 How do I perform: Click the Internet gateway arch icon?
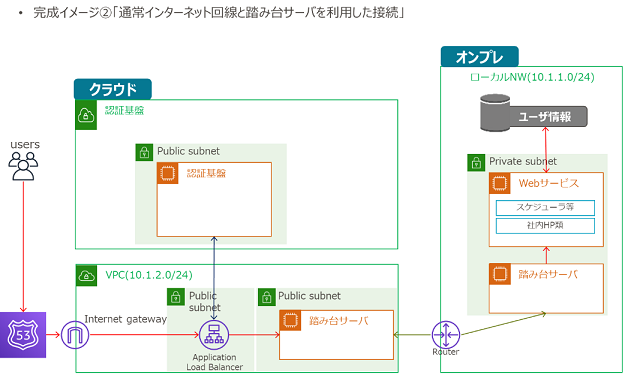click(75, 335)
